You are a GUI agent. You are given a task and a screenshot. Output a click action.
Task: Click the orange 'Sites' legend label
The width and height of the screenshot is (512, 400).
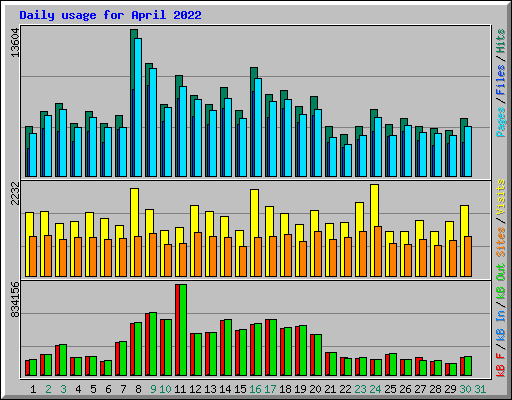pos(500,242)
